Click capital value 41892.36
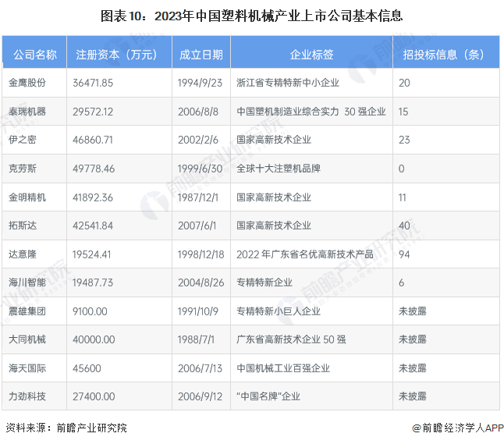Viewport: 504px width, 444px height. coord(93,197)
